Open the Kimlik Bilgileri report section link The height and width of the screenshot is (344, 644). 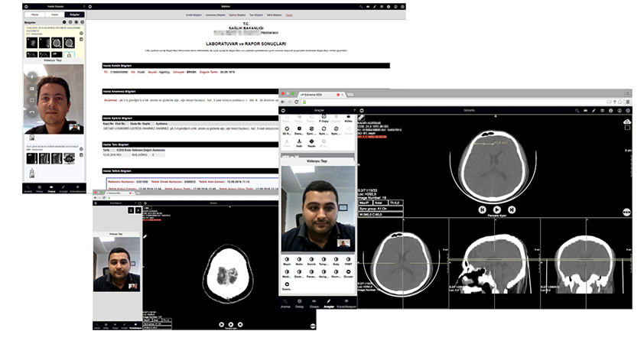pyautogui.click(x=194, y=15)
